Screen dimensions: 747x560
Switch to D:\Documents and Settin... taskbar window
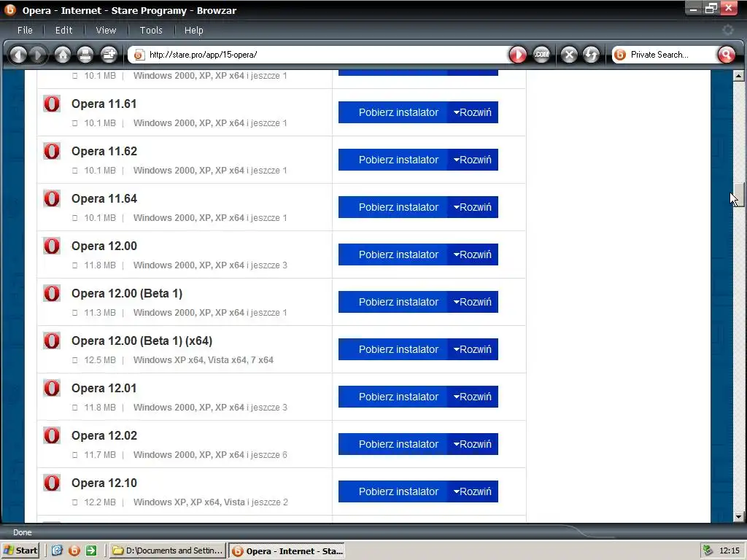click(168, 551)
